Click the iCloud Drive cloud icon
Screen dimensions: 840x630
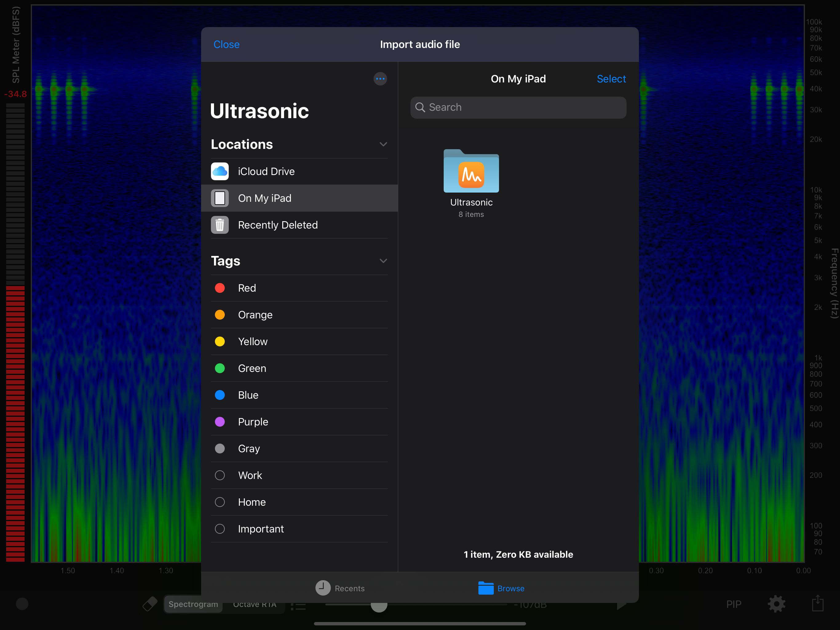click(x=220, y=171)
